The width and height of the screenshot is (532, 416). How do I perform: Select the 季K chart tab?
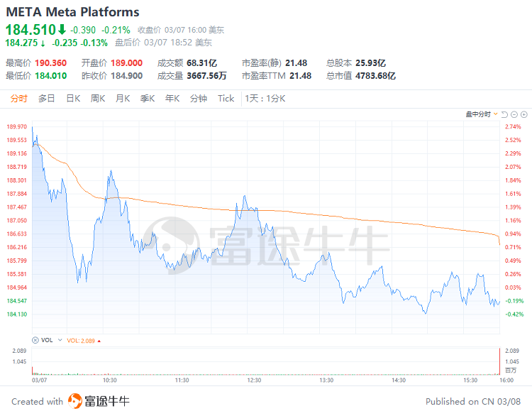coord(148,99)
